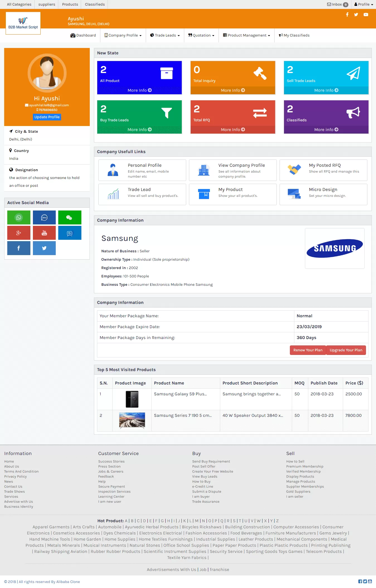The image size is (376, 588).
Task: Click the B2B Market Script logo
Action: 23,23
